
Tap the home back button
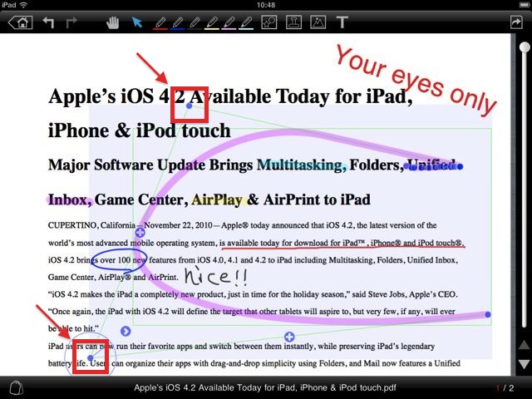(21, 22)
